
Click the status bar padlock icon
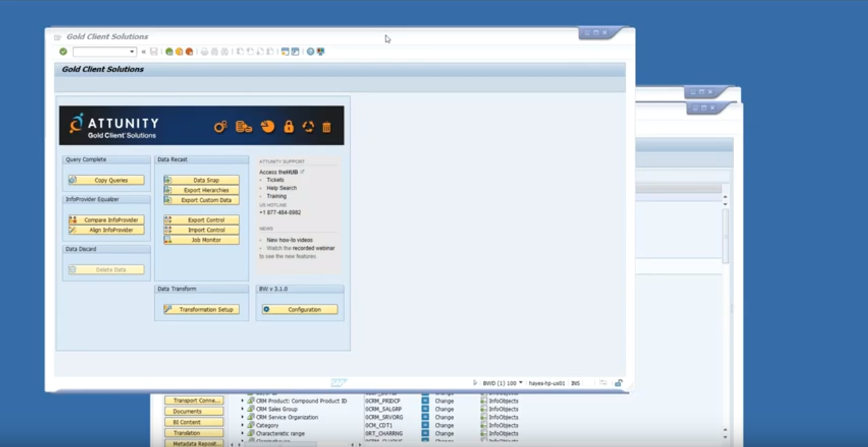click(619, 383)
